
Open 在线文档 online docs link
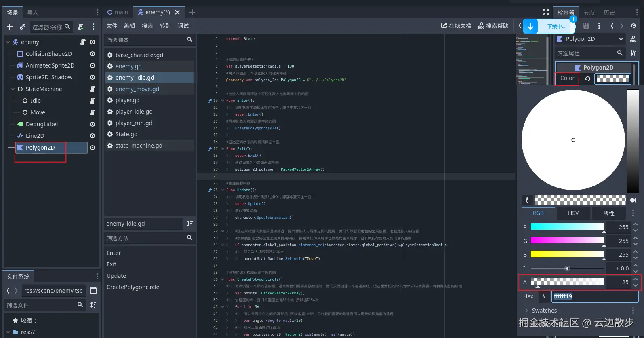[x=456, y=26]
